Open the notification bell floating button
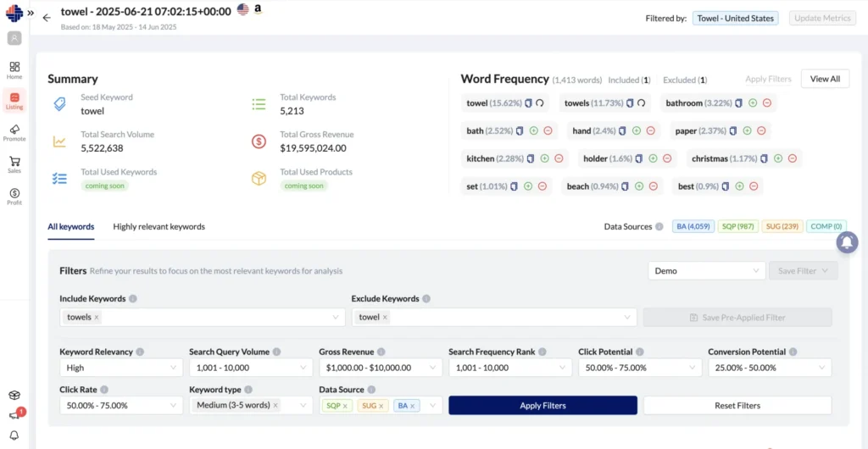The width and height of the screenshot is (868, 449). [x=847, y=242]
